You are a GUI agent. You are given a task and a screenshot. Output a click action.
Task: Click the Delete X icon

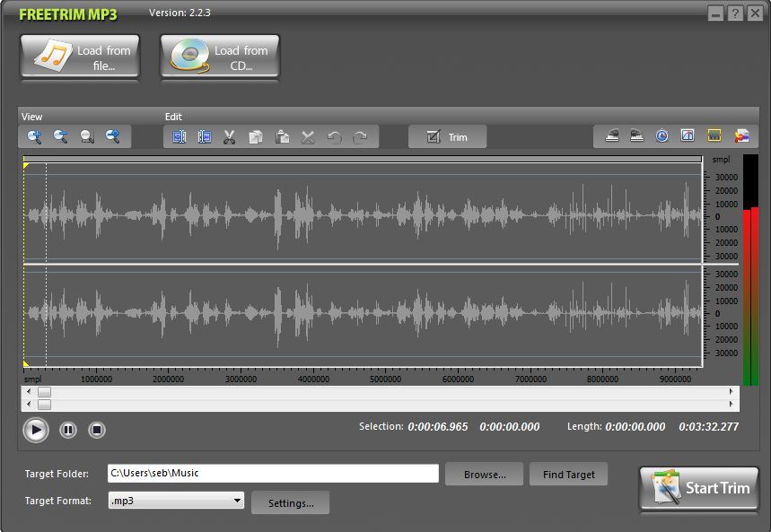308,137
